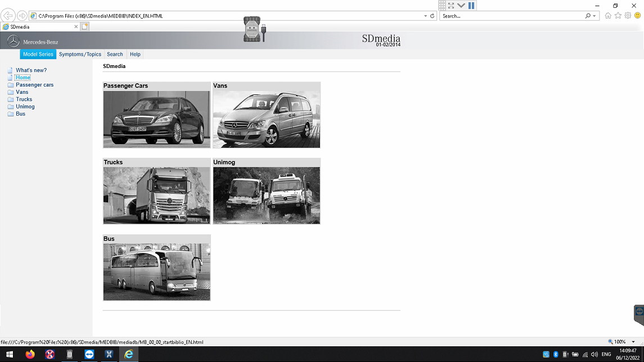
Task: Open Firefox from the taskbar
Action: coord(30,354)
